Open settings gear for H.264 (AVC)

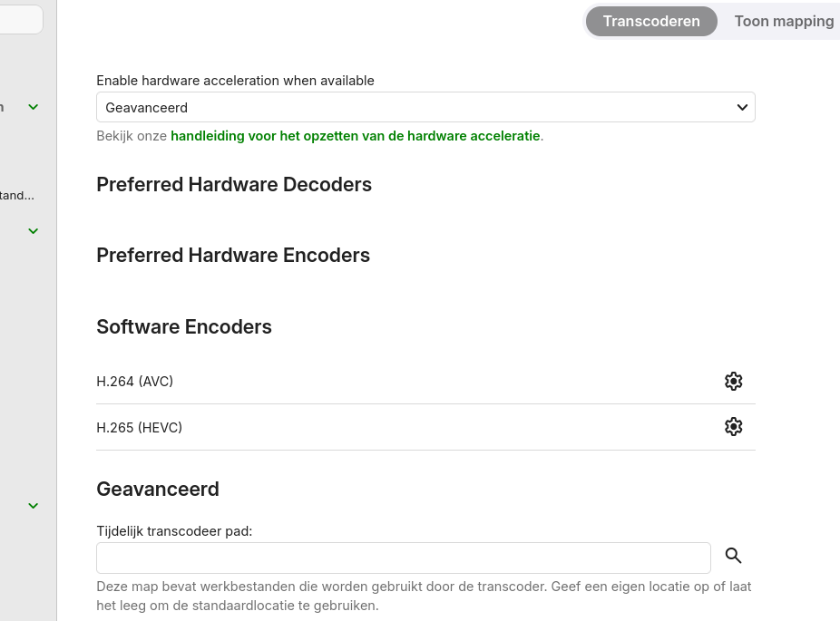(x=733, y=382)
